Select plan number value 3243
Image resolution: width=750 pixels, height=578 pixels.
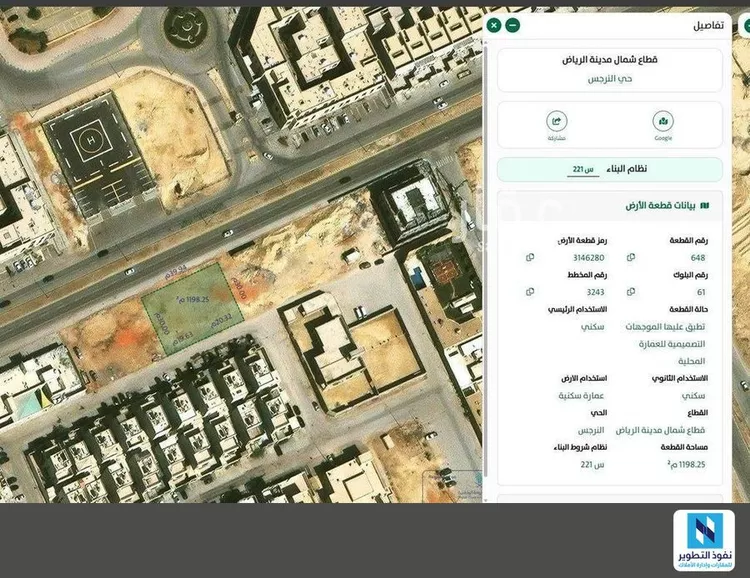click(x=596, y=292)
